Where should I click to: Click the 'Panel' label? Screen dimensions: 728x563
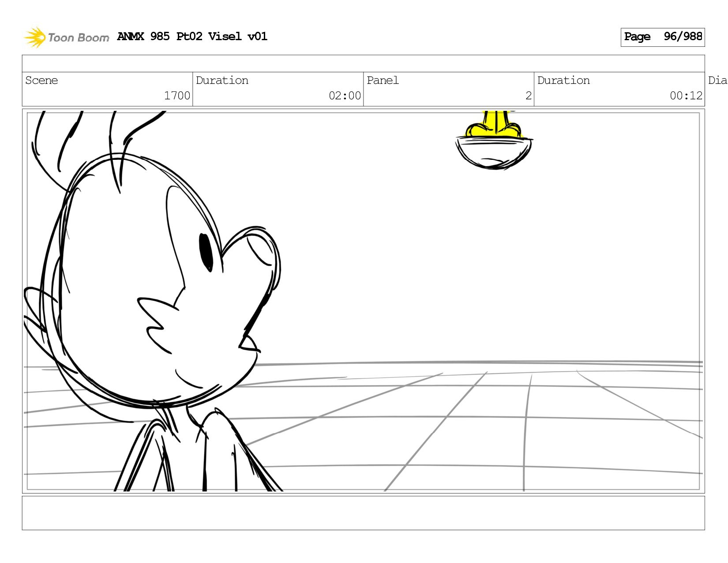[x=383, y=80]
